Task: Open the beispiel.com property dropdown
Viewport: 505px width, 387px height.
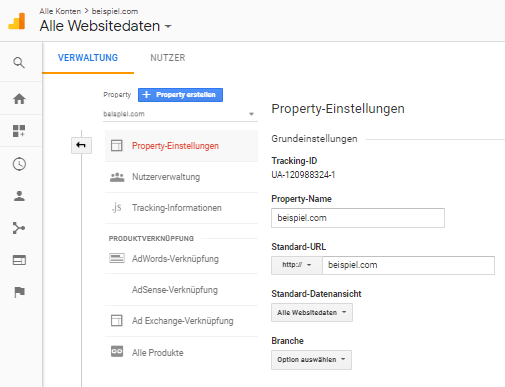Action: [x=180, y=114]
